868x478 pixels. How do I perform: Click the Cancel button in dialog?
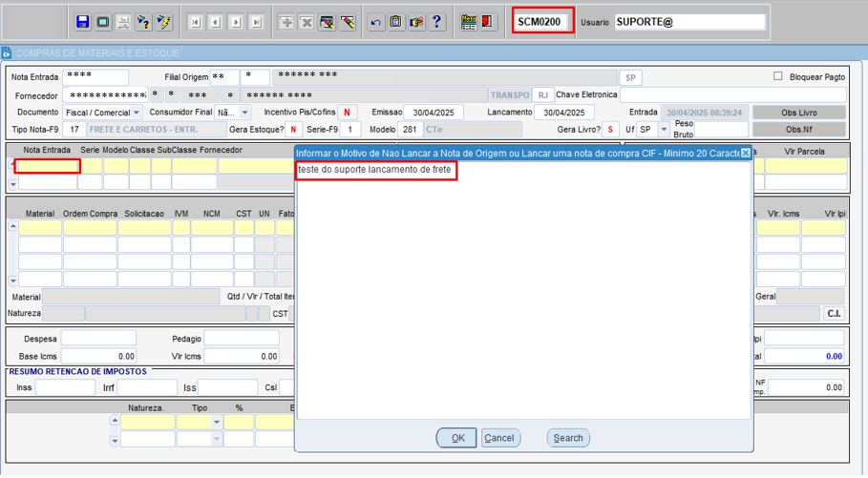pos(498,438)
